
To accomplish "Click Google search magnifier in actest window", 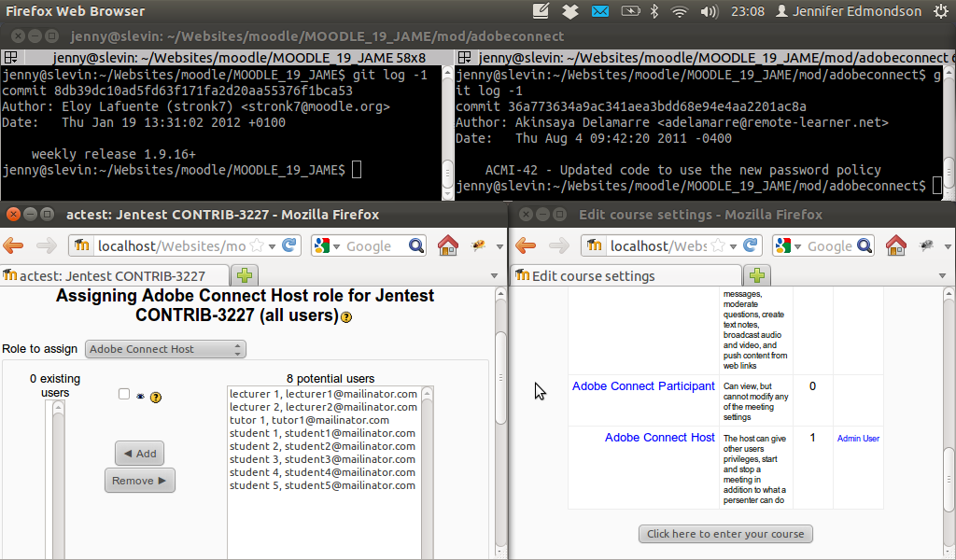I will tap(416, 245).
